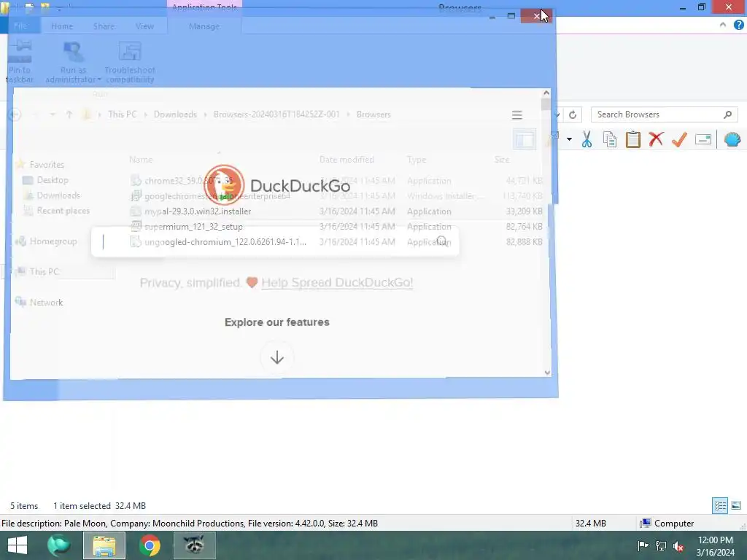Click Browsers-20240316T184252Z-001 breadcrumb segment
Screen dimensions: 747x560
[276, 114]
